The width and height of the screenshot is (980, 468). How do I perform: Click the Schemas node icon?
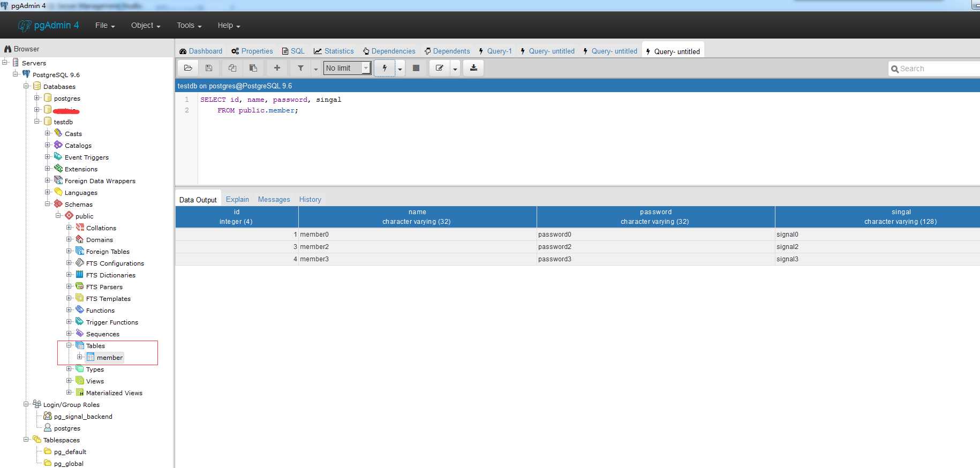click(58, 203)
